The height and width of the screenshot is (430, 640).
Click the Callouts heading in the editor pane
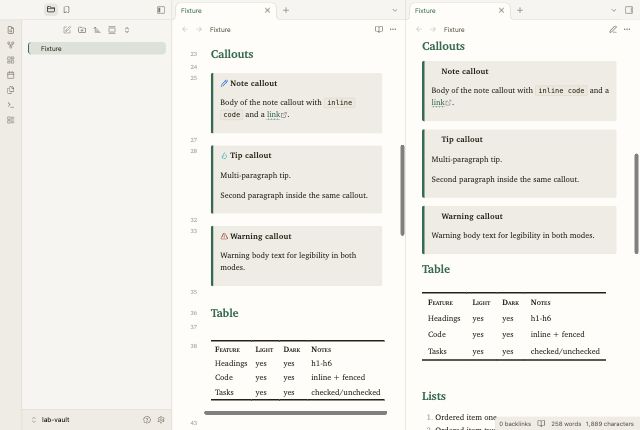[x=232, y=54]
